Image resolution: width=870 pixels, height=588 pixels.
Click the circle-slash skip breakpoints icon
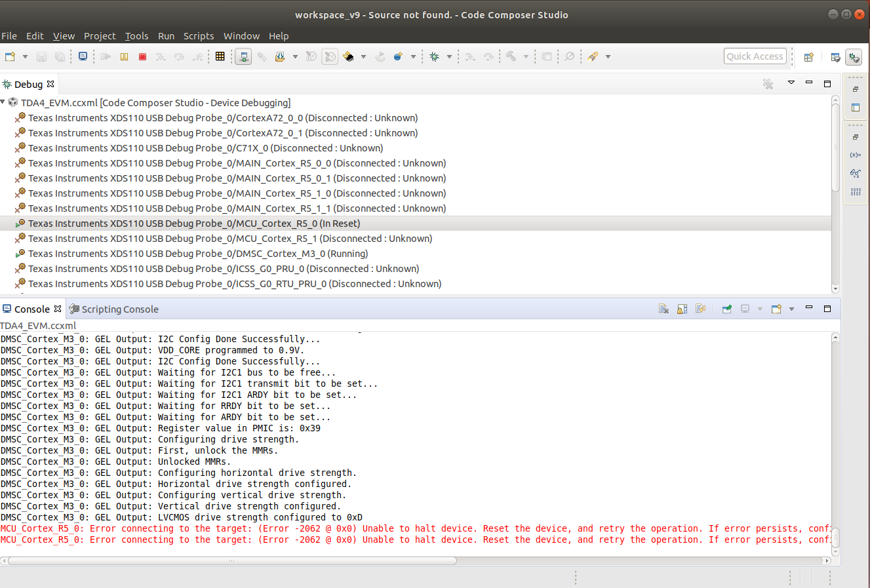coord(570,57)
